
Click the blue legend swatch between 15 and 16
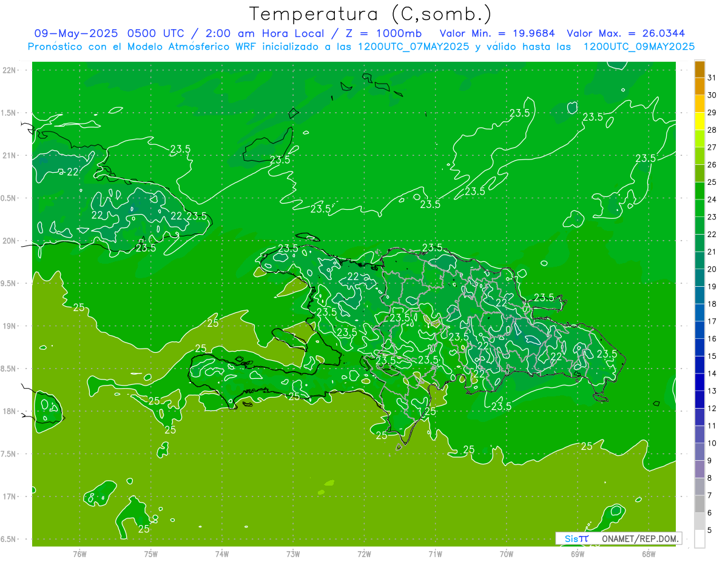(x=699, y=347)
